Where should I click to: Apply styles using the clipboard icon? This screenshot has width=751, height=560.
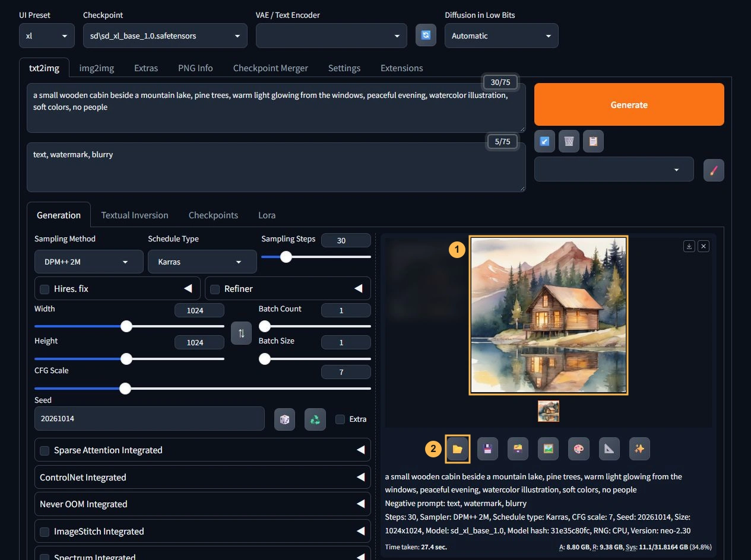[x=593, y=141]
